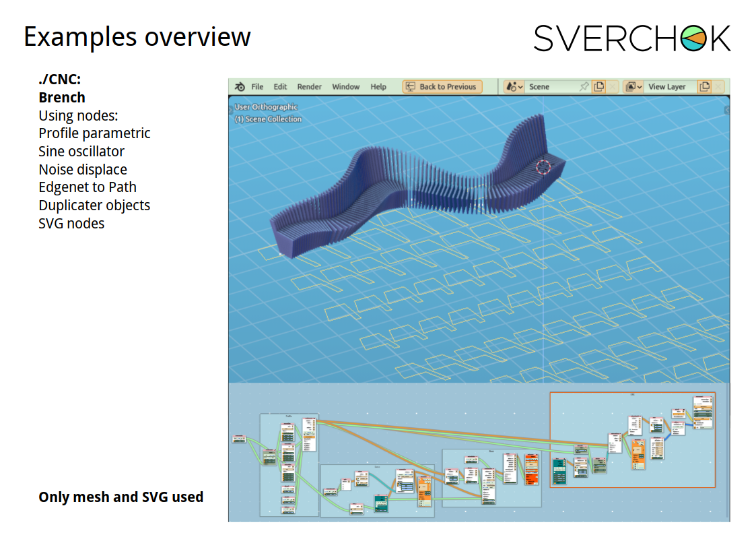Open the File menu
756x535 pixels.
pos(257,87)
